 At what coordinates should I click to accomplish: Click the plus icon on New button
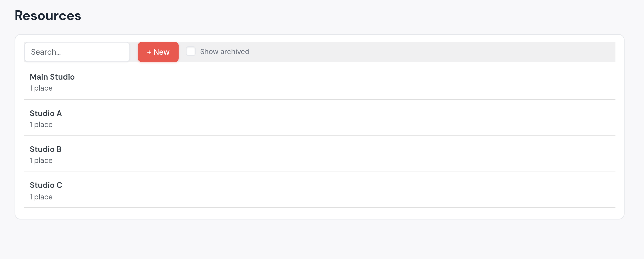[x=149, y=52]
